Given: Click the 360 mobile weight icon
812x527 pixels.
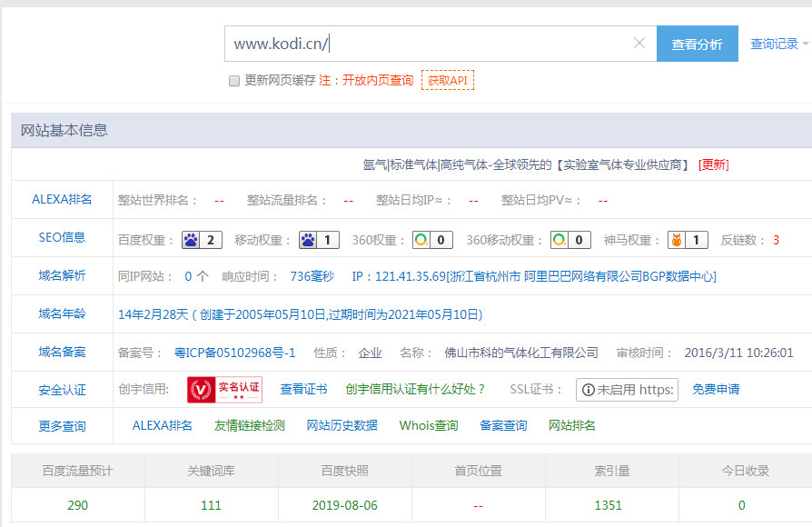Looking at the screenshot, I should tap(559, 240).
